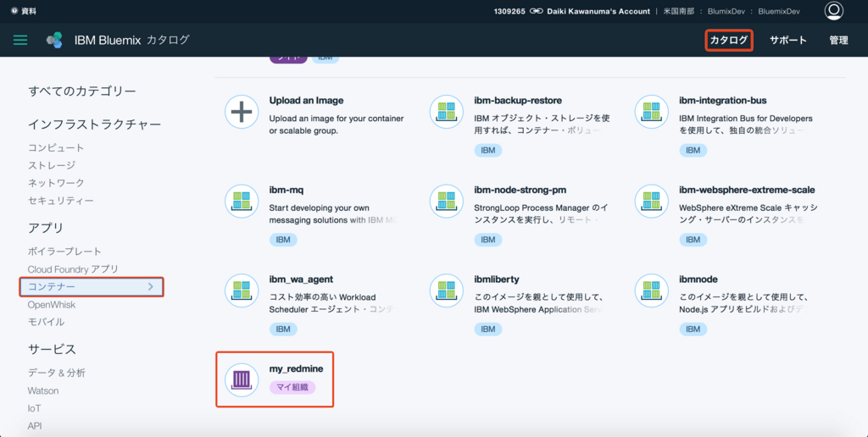Select Cloud Foundry アプリ category
This screenshot has height=437, width=868.
(73, 268)
